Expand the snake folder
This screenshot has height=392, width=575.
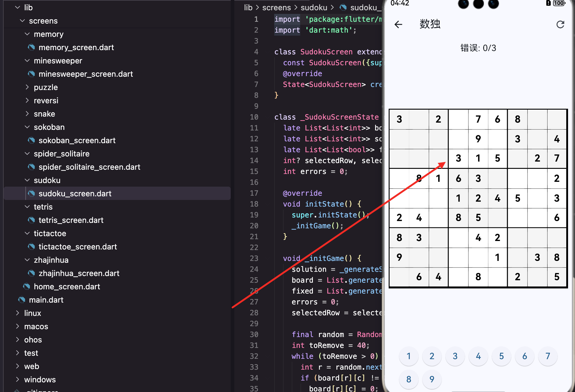(x=27, y=114)
